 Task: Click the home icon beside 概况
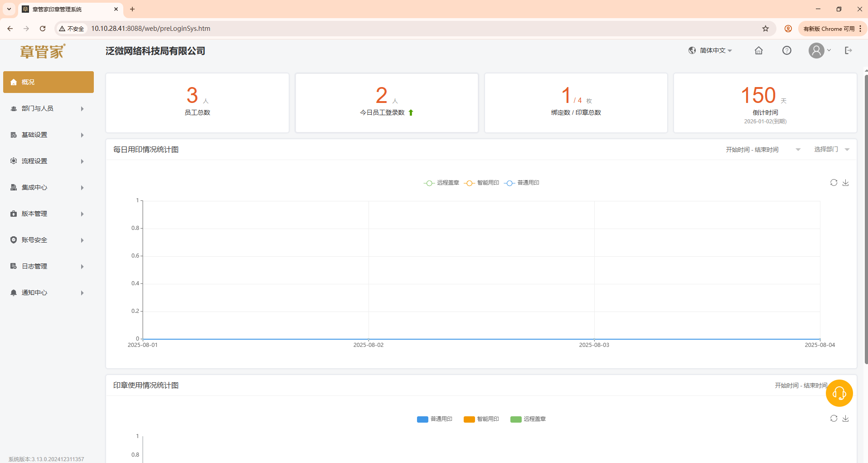click(x=14, y=82)
